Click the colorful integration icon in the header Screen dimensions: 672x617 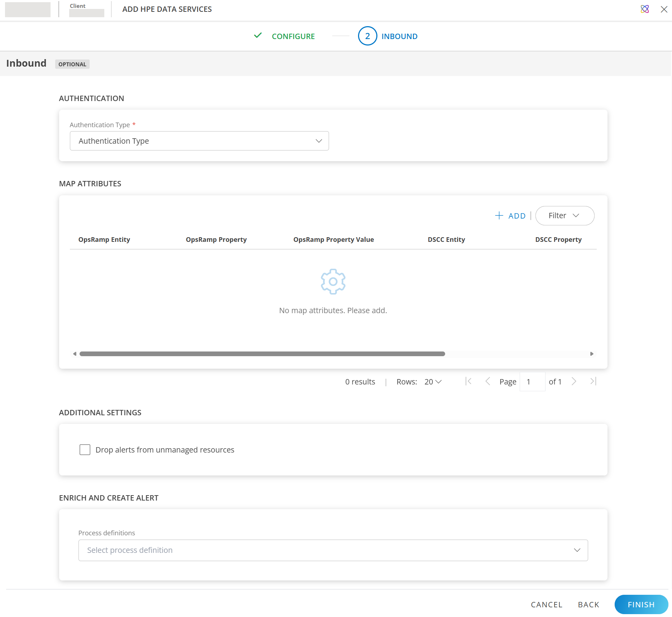pyautogui.click(x=645, y=9)
